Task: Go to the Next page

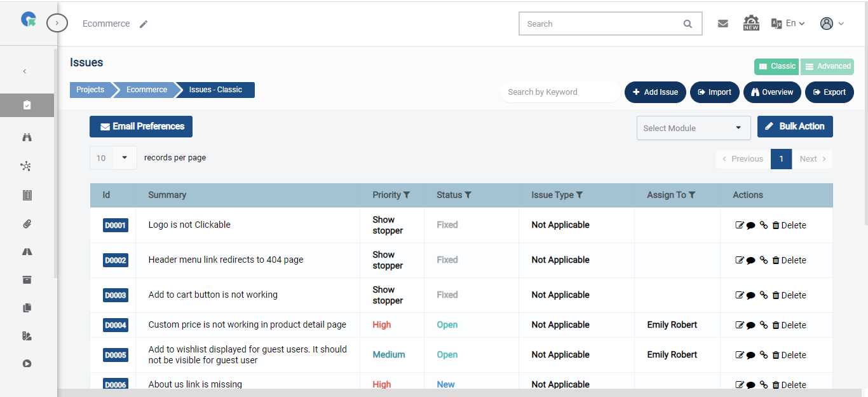Action: click(x=812, y=159)
